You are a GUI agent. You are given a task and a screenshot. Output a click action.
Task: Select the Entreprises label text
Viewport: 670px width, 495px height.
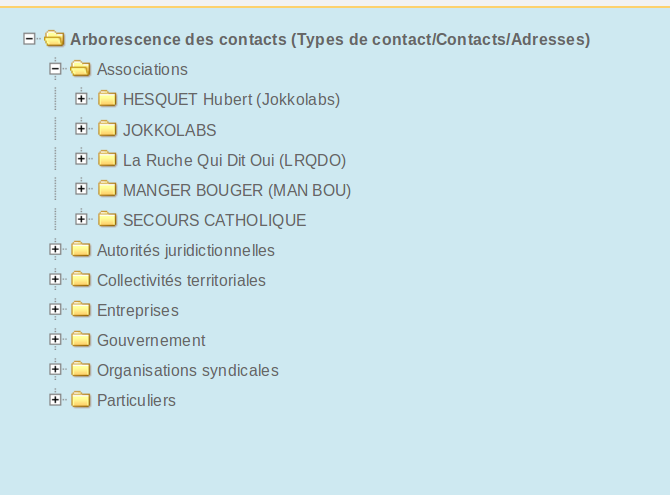(138, 311)
